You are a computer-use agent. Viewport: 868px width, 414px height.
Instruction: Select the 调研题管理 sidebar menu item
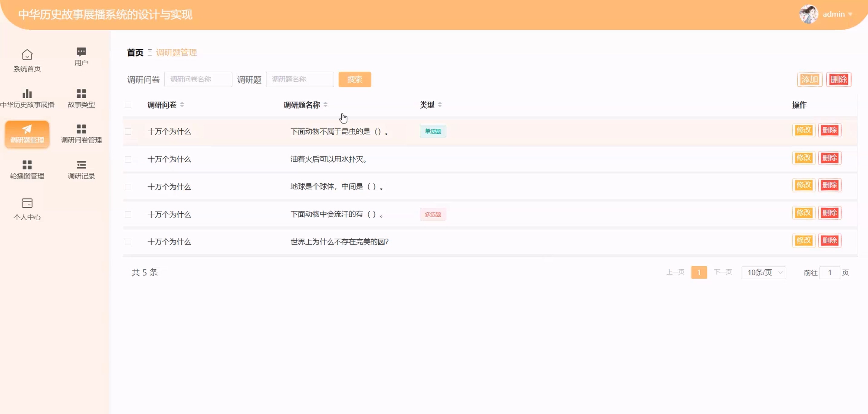click(x=27, y=134)
